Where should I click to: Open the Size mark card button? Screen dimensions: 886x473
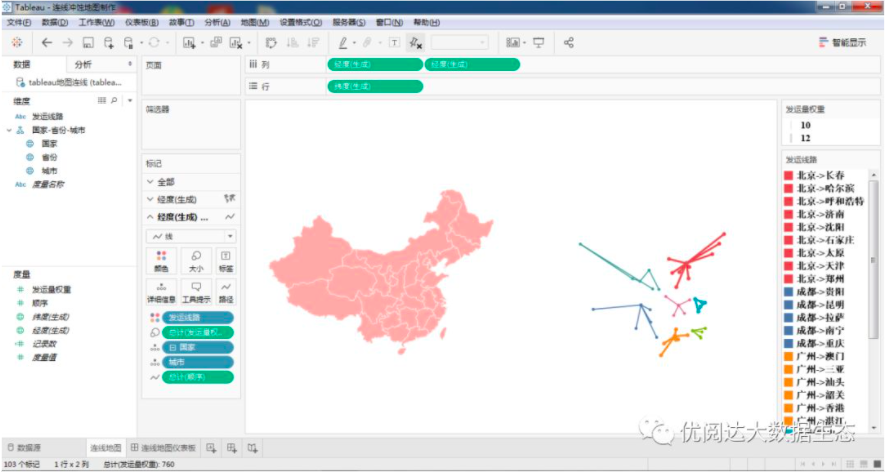pyautogui.click(x=195, y=261)
